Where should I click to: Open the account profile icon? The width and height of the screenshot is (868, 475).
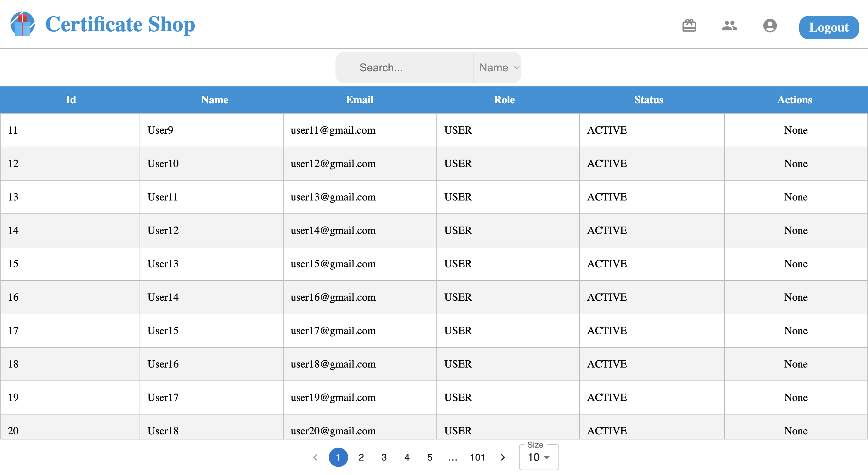770,26
